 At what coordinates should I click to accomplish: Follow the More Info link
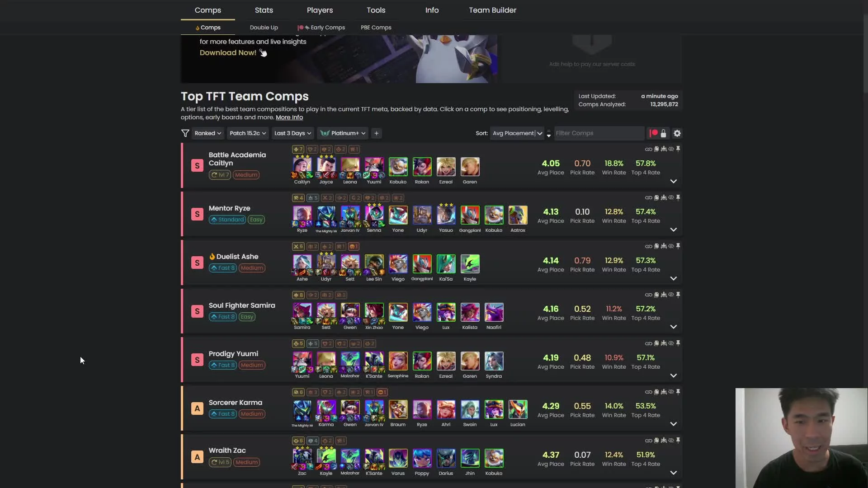click(289, 117)
